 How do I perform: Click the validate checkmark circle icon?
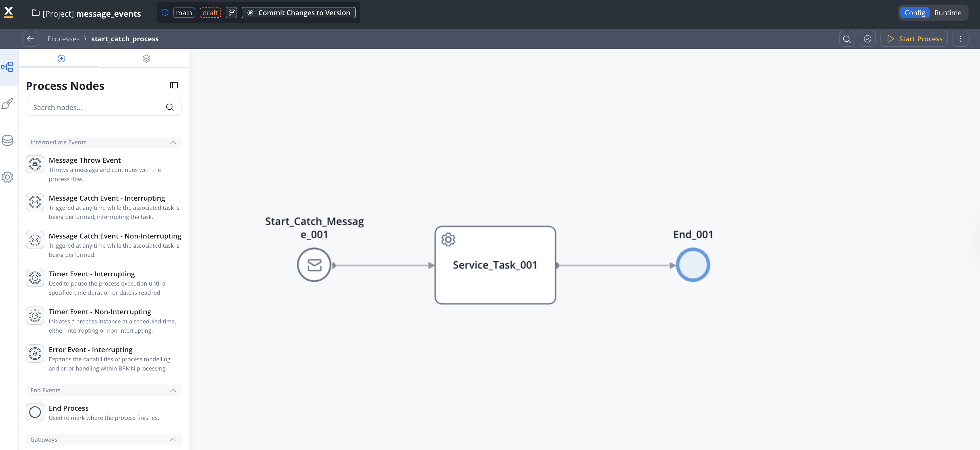click(867, 39)
